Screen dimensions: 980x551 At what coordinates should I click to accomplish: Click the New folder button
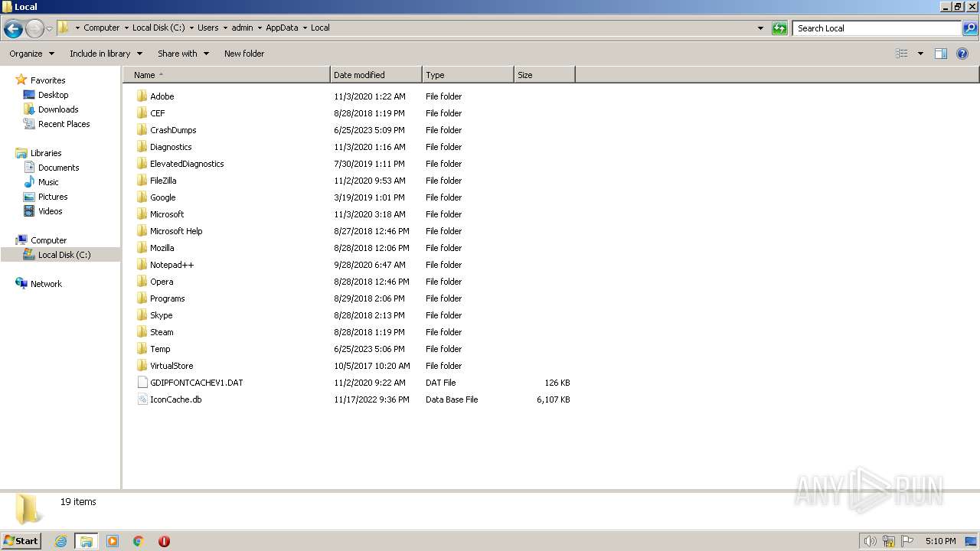point(244,54)
